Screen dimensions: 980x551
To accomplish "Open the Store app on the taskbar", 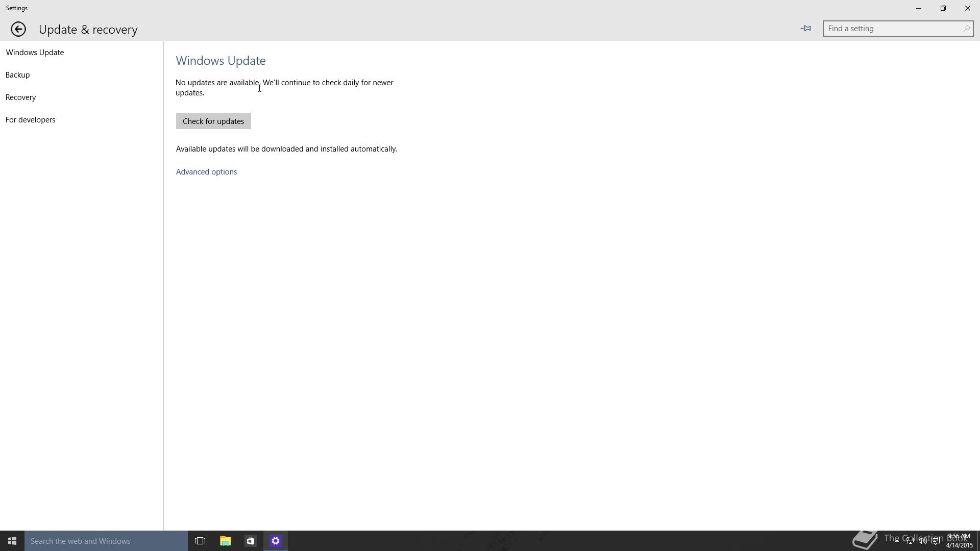I will [250, 541].
